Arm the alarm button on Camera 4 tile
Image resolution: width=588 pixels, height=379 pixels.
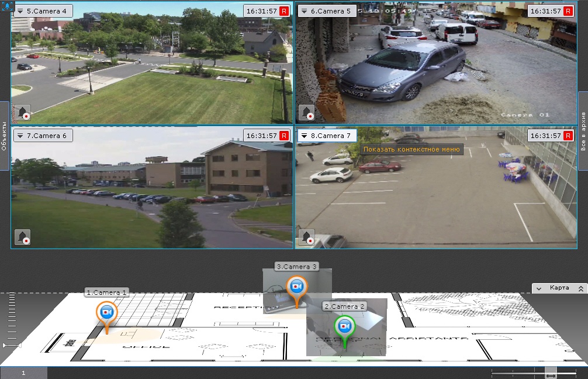click(22, 112)
